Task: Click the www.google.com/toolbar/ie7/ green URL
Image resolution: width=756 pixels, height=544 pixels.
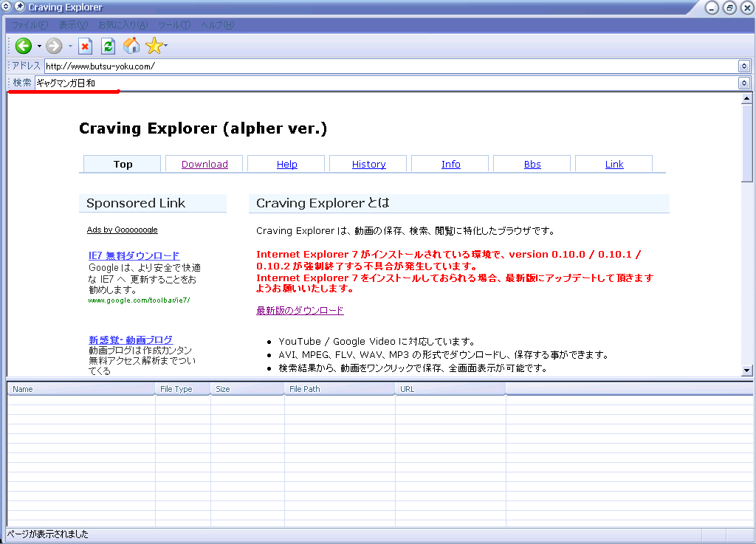Action: [x=139, y=300]
